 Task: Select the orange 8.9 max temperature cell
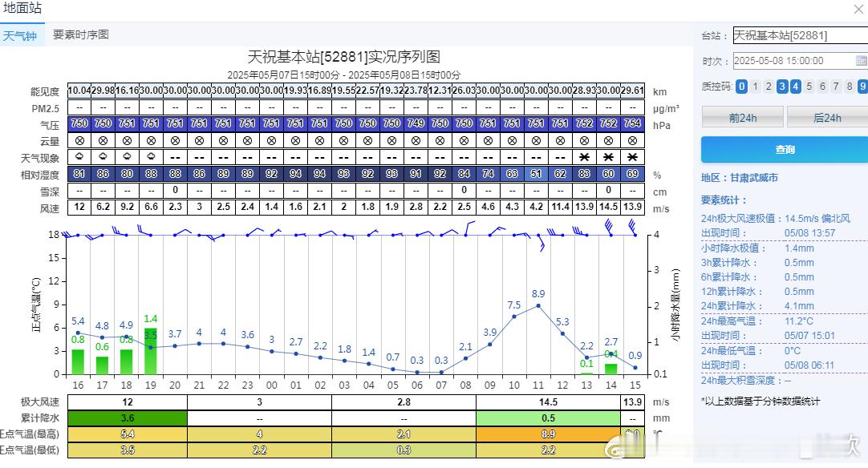[x=548, y=434]
